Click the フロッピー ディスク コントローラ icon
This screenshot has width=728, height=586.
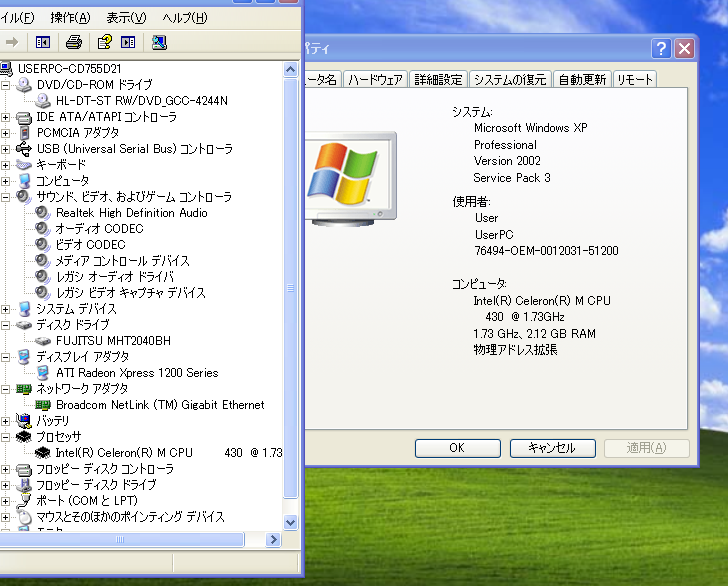click(24, 469)
